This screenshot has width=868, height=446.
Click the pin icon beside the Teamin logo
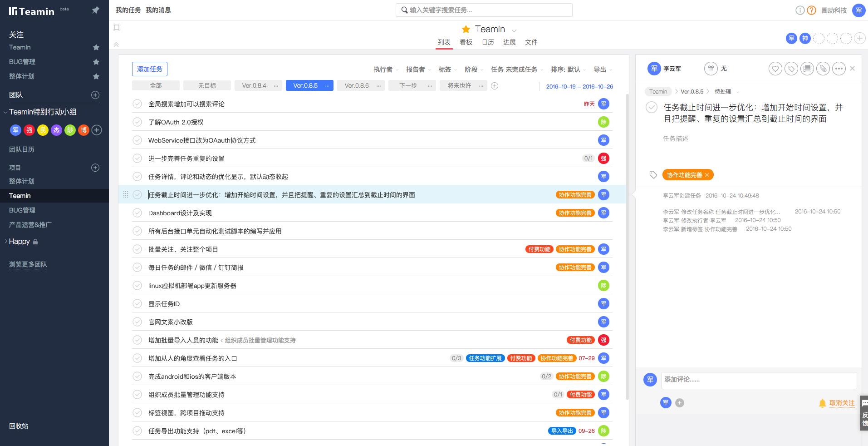95,10
